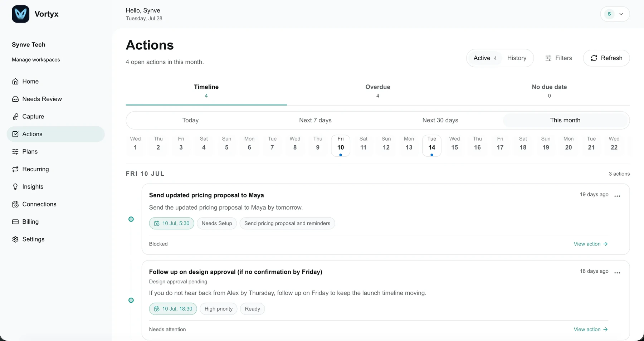
Task: Click the Connections calendar icon
Action: (15, 204)
